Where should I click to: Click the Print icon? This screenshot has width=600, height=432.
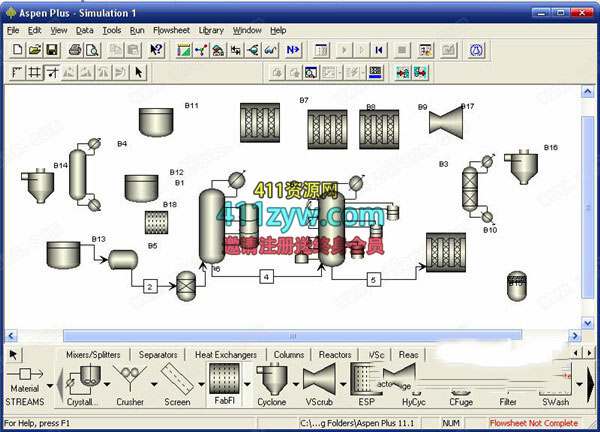click(77, 50)
